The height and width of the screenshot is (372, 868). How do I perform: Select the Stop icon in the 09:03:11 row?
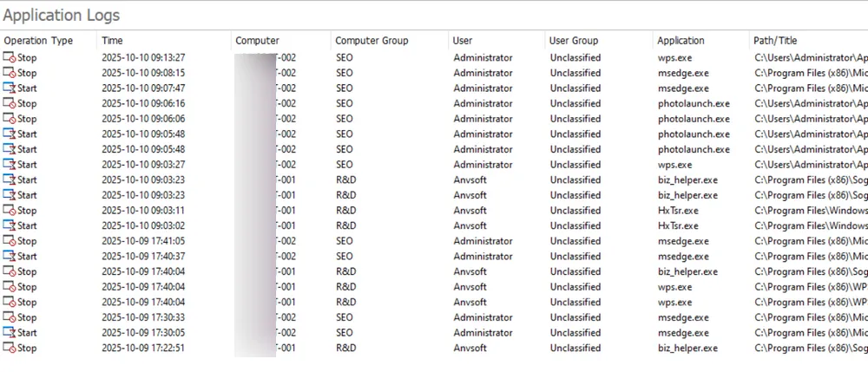pyautogui.click(x=10, y=211)
